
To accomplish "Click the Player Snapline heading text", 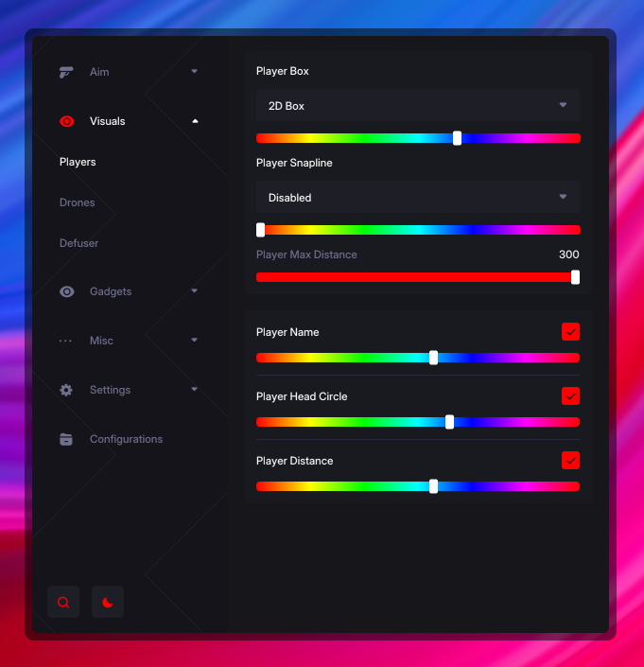I will pyautogui.click(x=294, y=163).
